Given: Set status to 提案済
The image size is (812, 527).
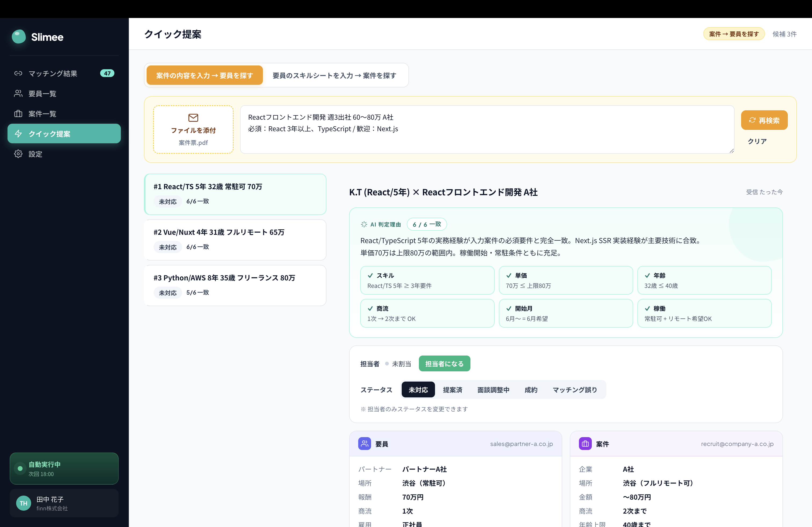Looking at the screenshot, I should pos(452,390).
